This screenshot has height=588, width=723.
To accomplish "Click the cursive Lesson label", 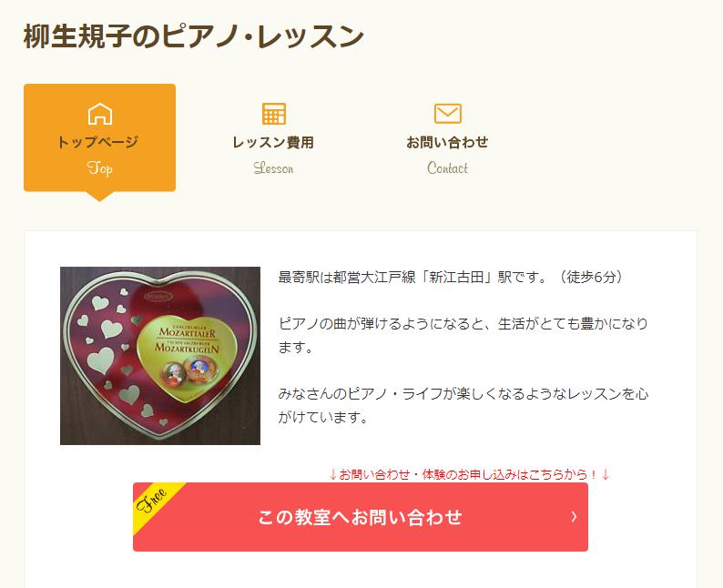I will 273,167.
